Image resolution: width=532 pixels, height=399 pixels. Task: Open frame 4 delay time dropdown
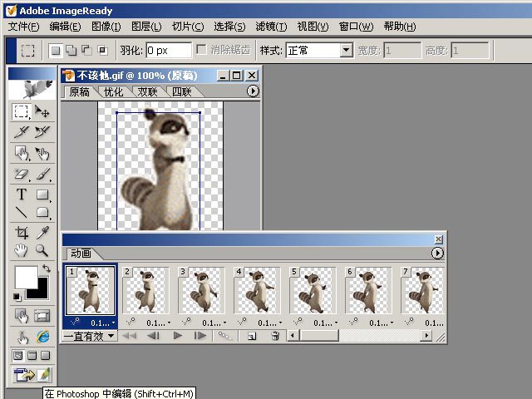(269, 323)
